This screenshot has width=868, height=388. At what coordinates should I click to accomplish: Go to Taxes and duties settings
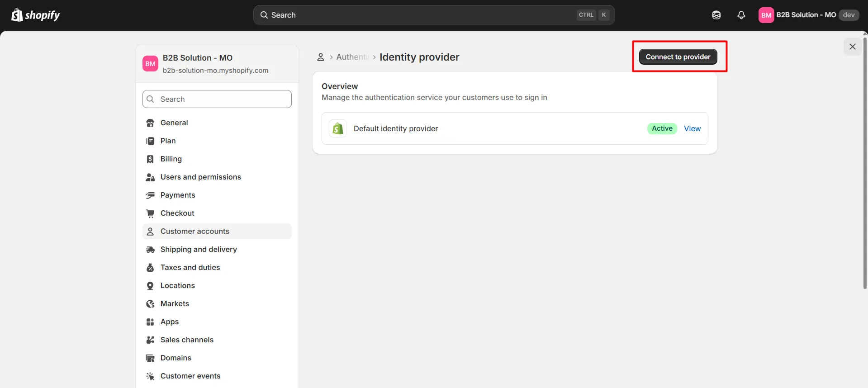(190, 268)
